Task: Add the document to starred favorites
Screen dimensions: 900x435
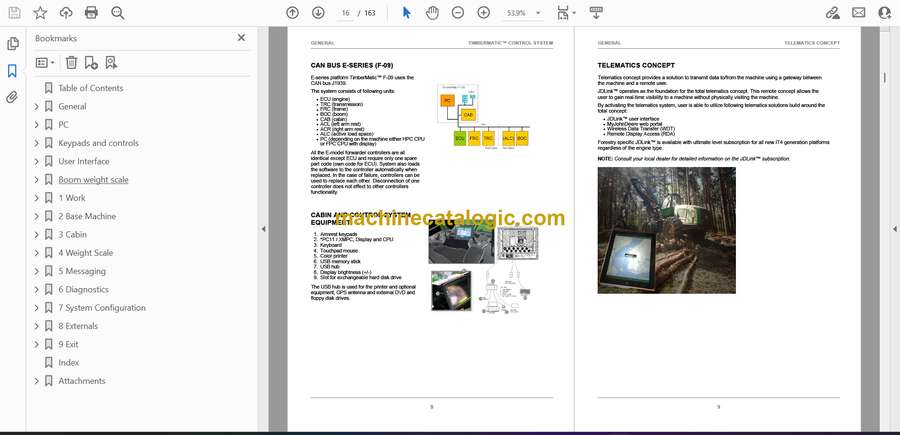Action: 40,13
